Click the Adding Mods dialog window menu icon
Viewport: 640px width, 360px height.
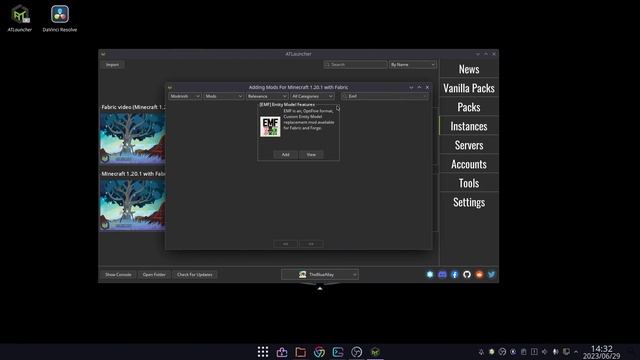170,87
